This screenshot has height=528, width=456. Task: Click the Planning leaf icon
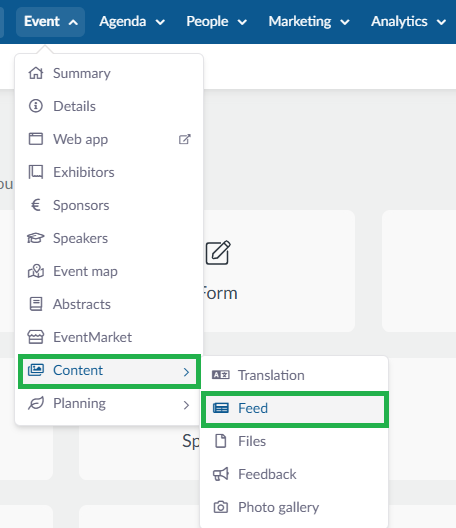(x=36, y=403)
